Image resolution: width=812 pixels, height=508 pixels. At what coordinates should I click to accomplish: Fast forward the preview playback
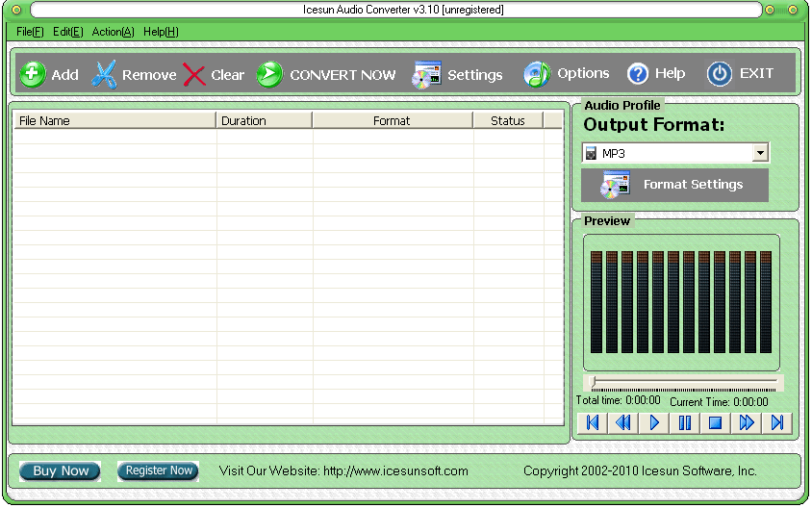point(747,423)
